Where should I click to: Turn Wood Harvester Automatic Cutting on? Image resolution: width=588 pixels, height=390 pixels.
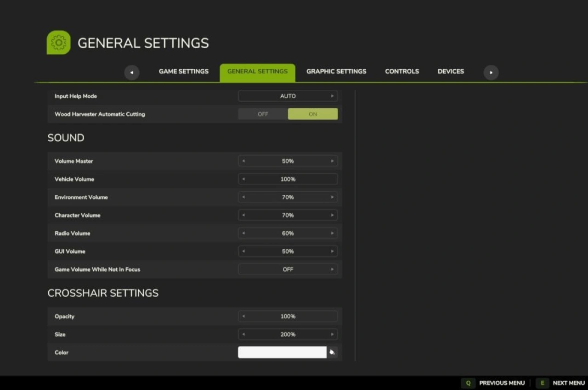pyautogui.click(x=313, y=114)
